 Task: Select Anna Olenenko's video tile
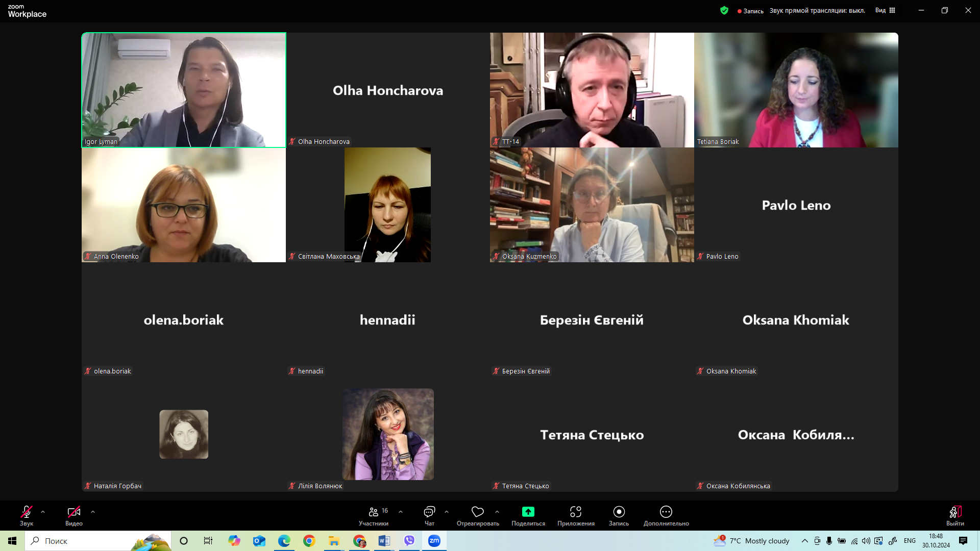[184, 205]
